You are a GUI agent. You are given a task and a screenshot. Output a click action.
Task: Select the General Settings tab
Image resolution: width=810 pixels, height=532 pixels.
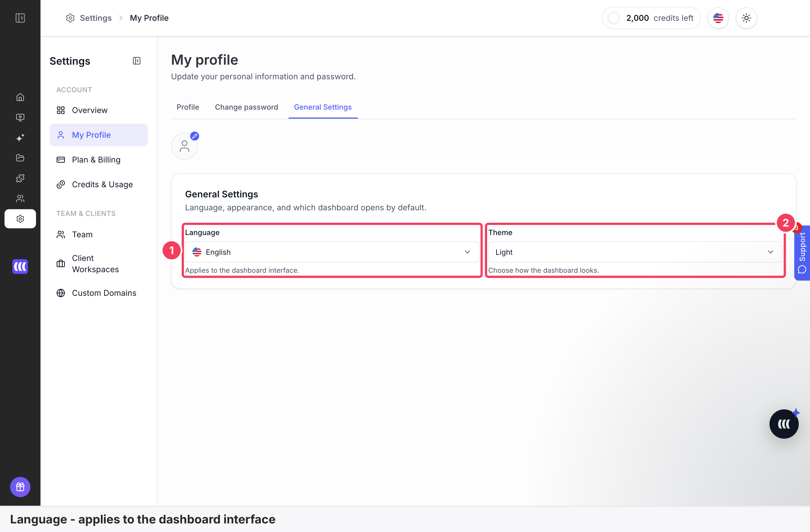click(323, 107)
